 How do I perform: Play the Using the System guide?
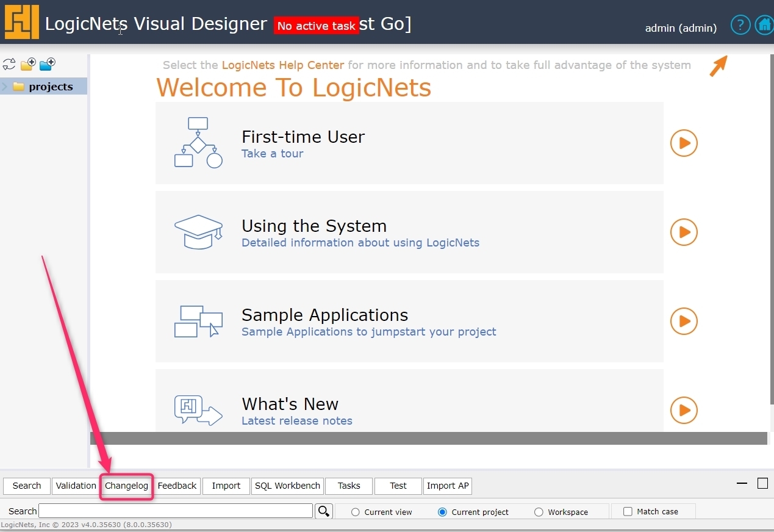pos(684,232)
